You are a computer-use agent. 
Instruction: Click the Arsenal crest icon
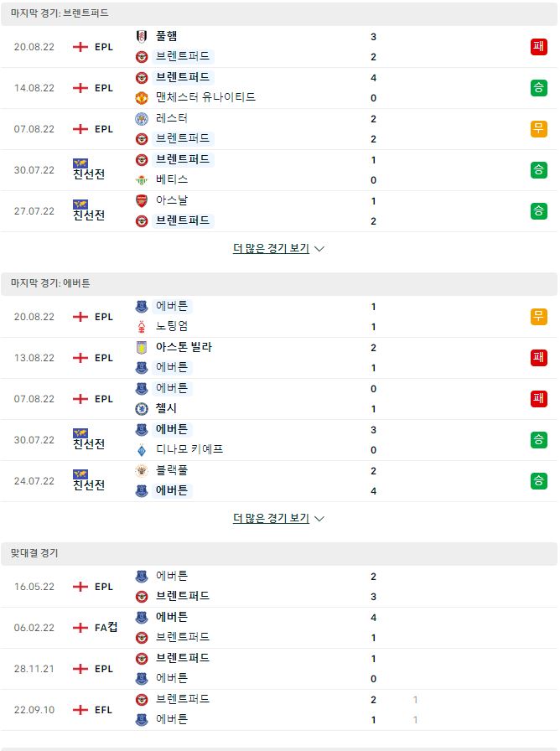tap(142, 201)
